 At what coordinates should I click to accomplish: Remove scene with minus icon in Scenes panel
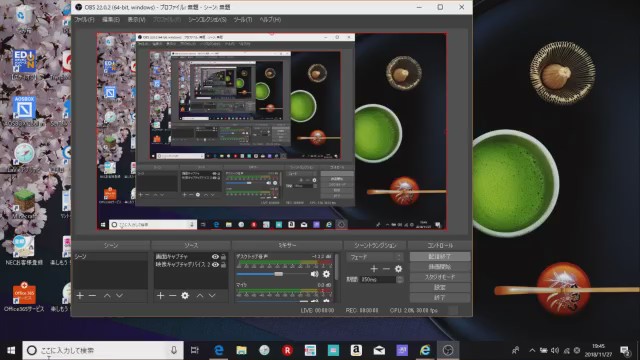click(93, 296)
